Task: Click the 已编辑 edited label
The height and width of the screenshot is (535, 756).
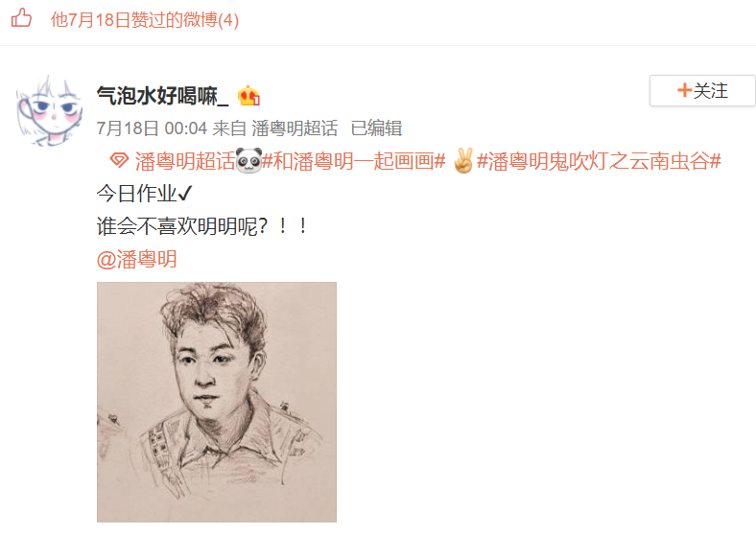Action: [x=376, y=128]
